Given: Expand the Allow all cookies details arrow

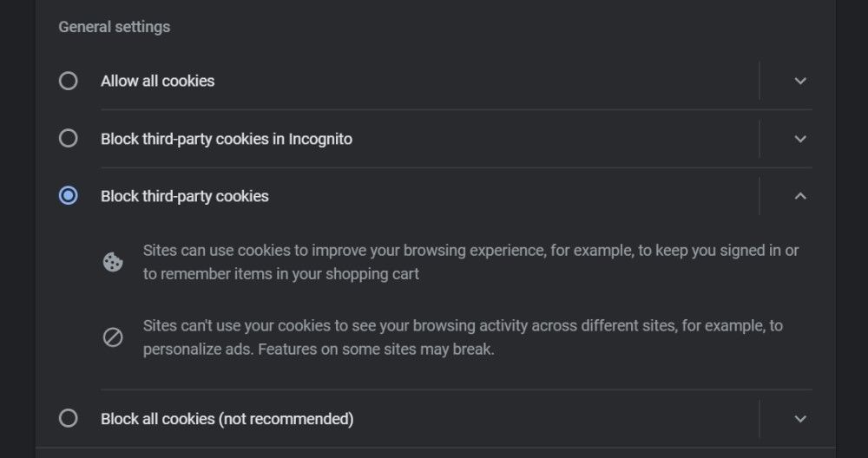Looking at the screenshot, I should coord(800,81).
